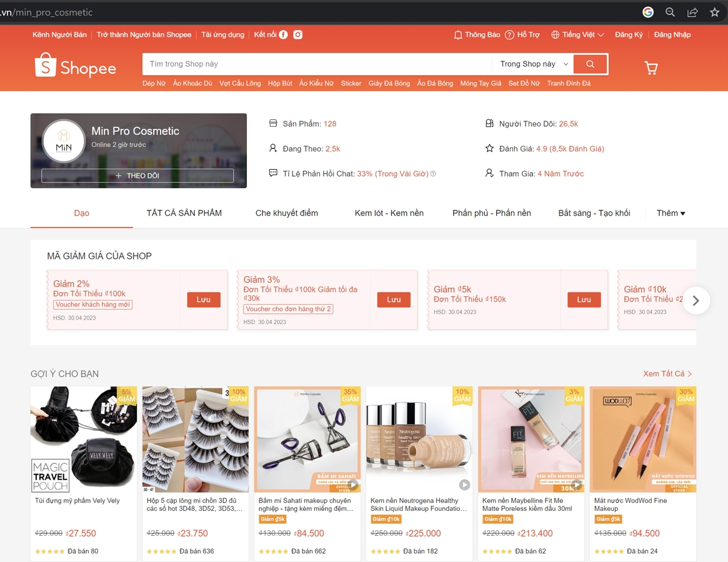Viewport: 728px width, 562px height.
Task: Click Đăng Nhập link
Action: click(672, 35)
